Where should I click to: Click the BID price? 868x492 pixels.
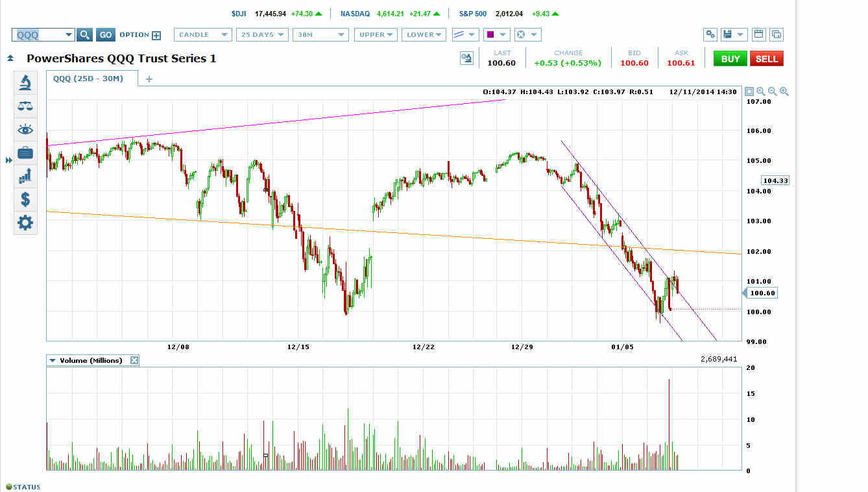pyautogui.click(x=634, y=63)
